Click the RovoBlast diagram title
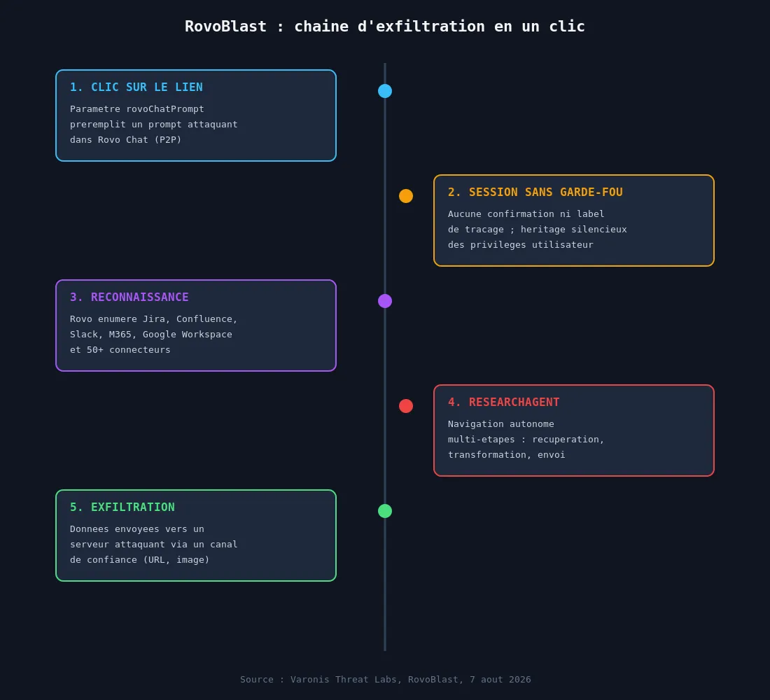This screenshot has width=770, height=700. pyautogui.click(x=384, y=27)
